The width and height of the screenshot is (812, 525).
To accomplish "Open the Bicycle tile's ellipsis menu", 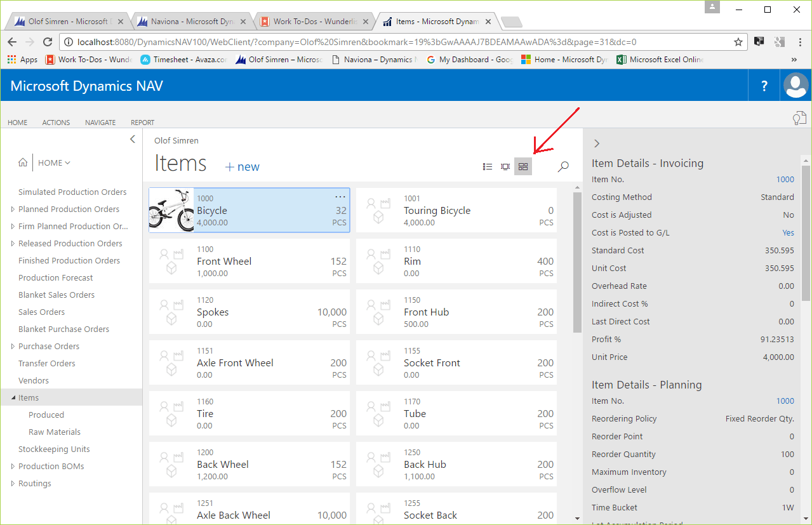I will [340, 197].
